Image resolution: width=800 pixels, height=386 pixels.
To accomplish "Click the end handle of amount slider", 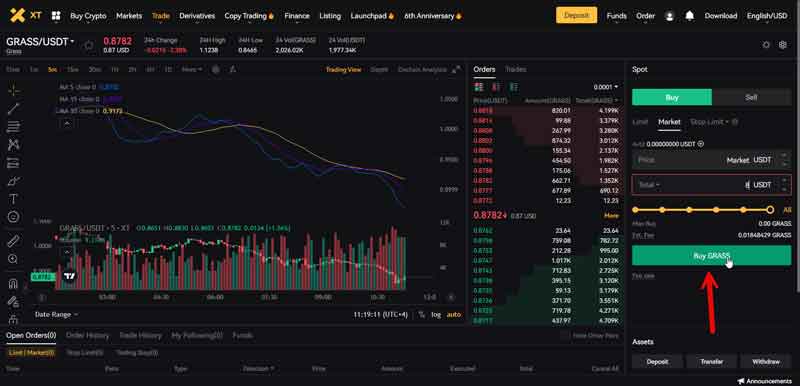I will tap(770, 210).
